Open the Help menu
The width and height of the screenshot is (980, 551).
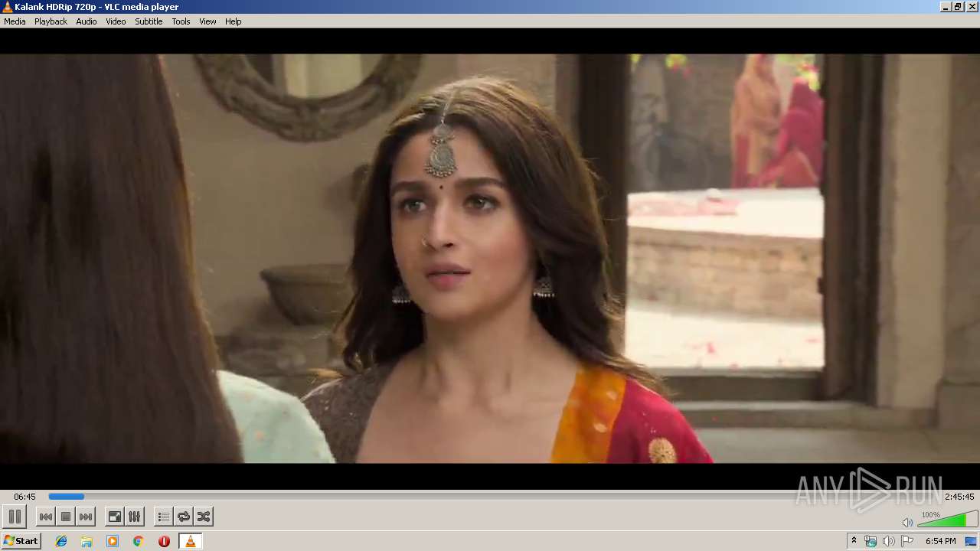[234, 21]
